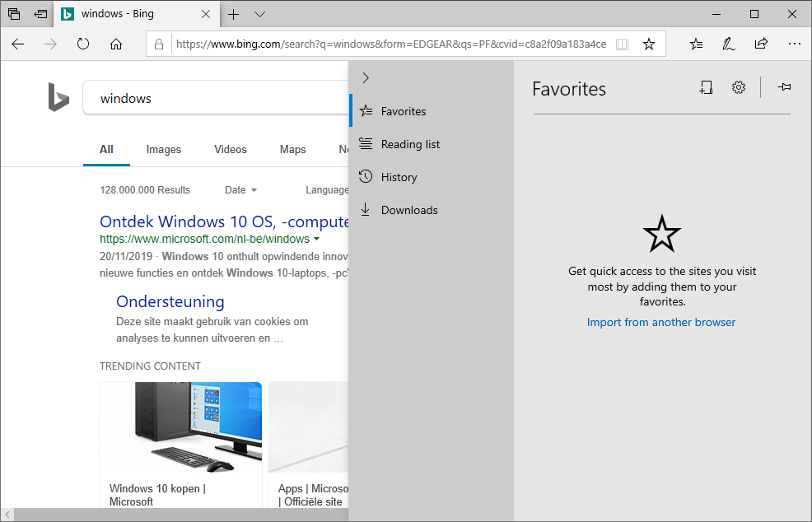Open Windows 10 kopen thumbnail card
This screenshot has height=522, width=812.
tap(180, 445)
